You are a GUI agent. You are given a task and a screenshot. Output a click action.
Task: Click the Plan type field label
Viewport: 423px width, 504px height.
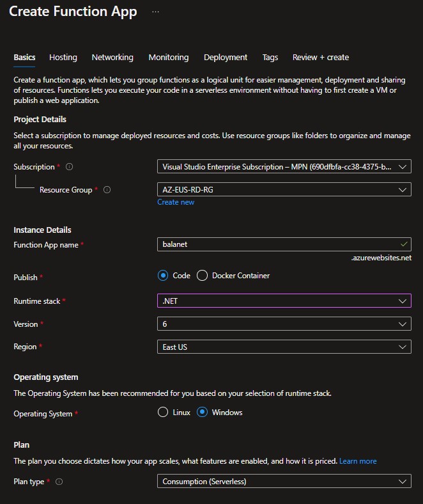click(x=29, y=482)
